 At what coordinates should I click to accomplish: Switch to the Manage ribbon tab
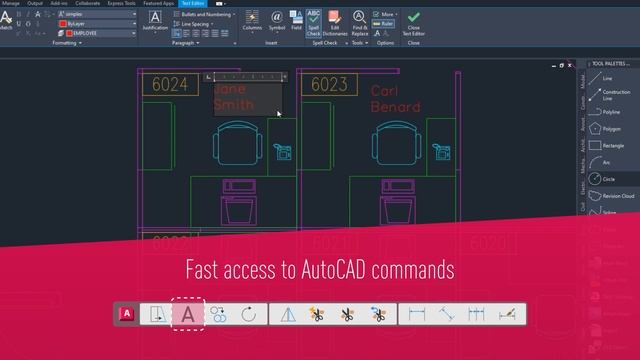[11, 3]
